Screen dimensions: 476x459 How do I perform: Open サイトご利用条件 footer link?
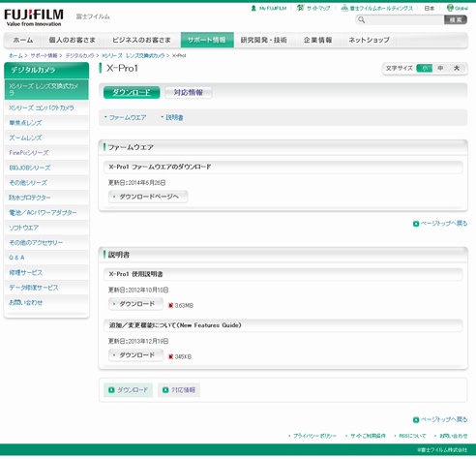368,436
